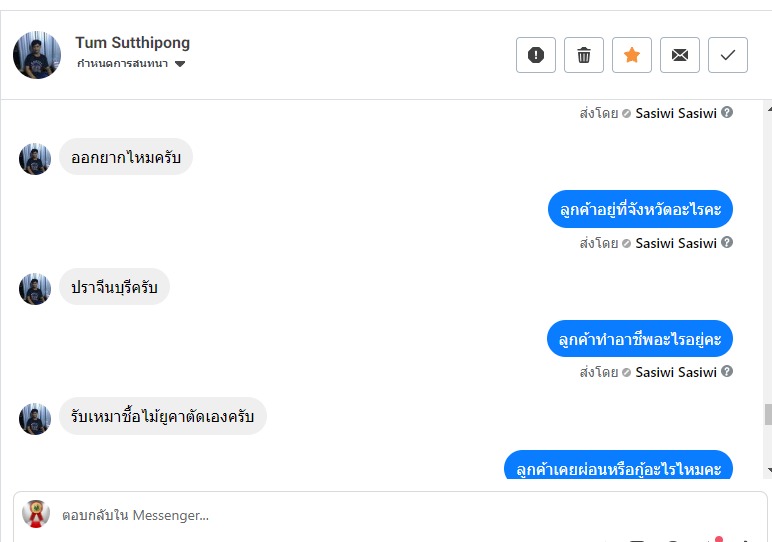This screenshot has width=772, height=542.
Task: Click help icon under ลูกค้าทำอาชีพอะไรอยู่คะ message
Action: click(727, 372)
